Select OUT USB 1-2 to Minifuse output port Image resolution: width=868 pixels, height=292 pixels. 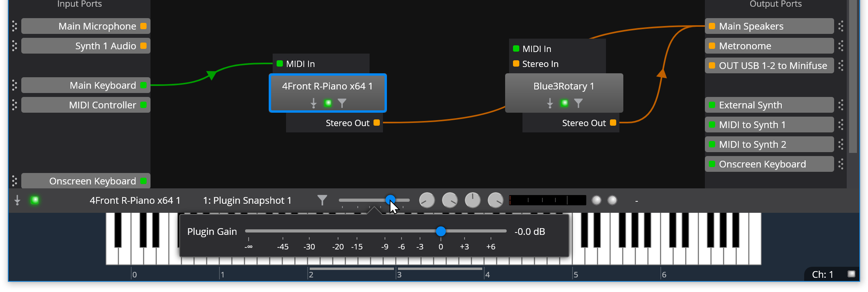coord(769,65)
